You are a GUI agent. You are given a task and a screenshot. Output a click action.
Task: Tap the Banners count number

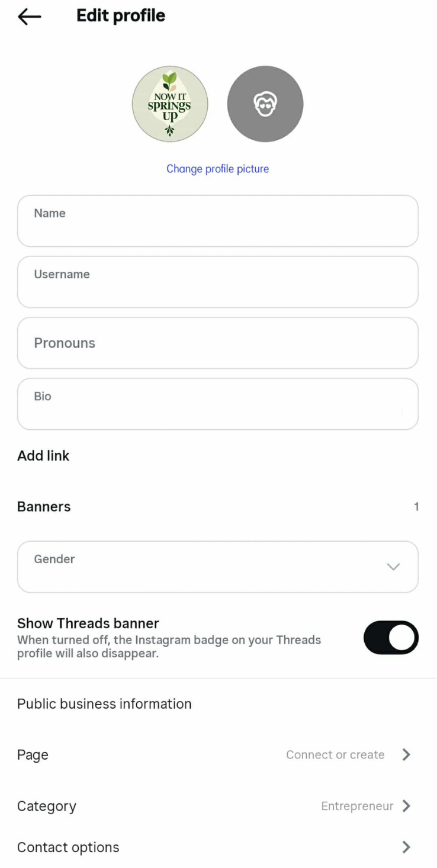tap(416, 507)
